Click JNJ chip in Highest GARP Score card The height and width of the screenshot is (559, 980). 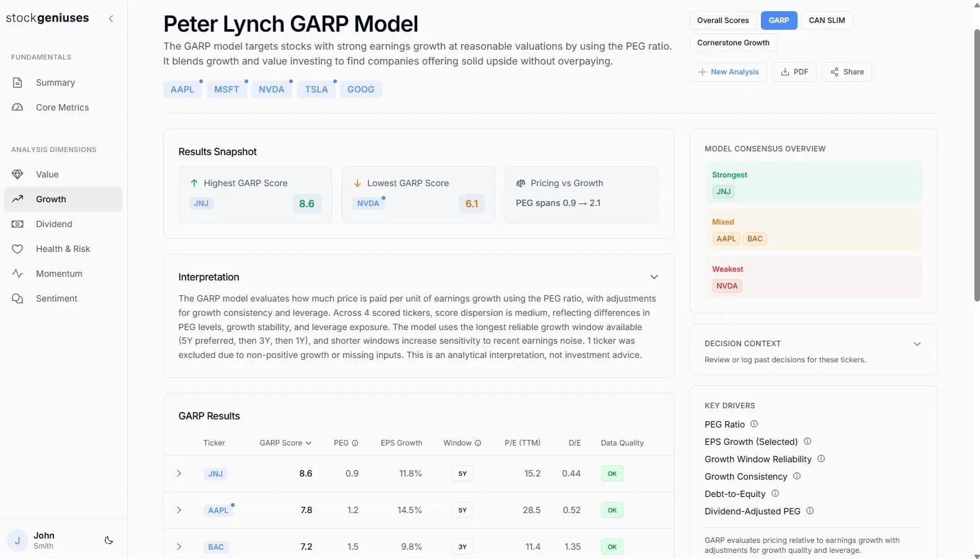click(201, 203)
